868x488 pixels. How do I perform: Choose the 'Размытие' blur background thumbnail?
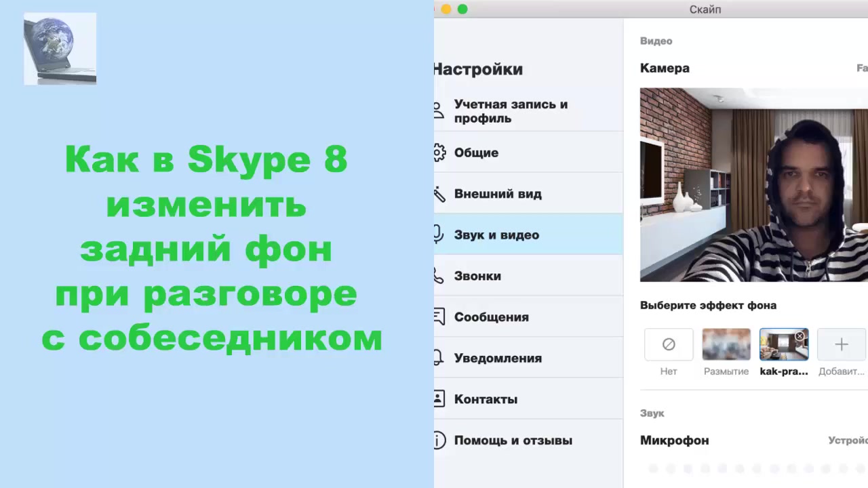click(x=726, y=344)
